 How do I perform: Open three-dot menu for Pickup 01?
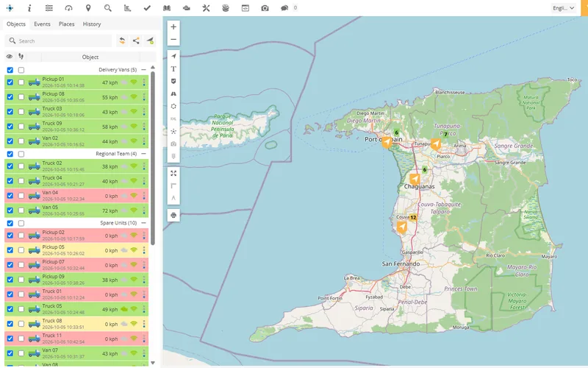pyautogui.click(x=144, y=82)
